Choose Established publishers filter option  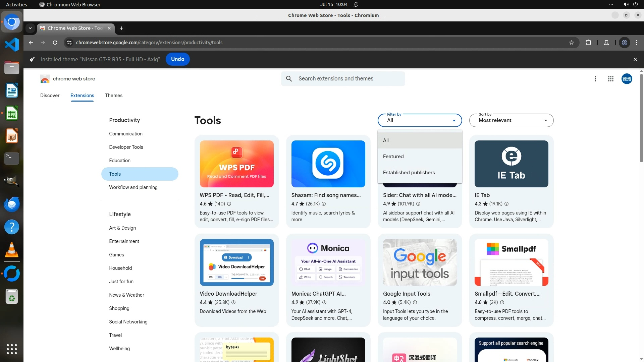coord(409,173)
